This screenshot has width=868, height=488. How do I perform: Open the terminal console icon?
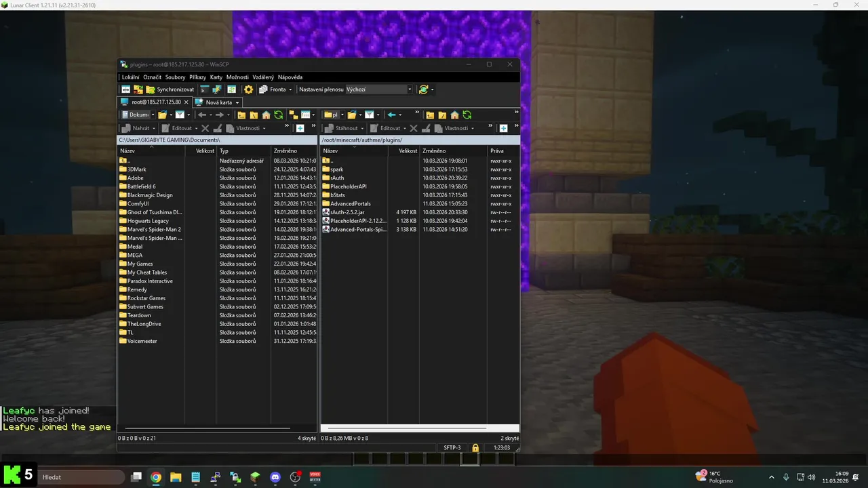(x=205, y=89)
